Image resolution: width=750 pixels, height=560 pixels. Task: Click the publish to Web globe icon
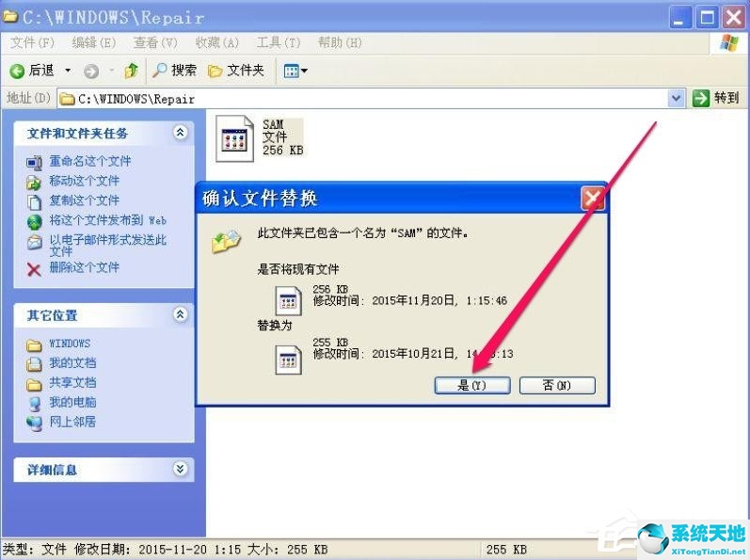click(x=34, y=222)
